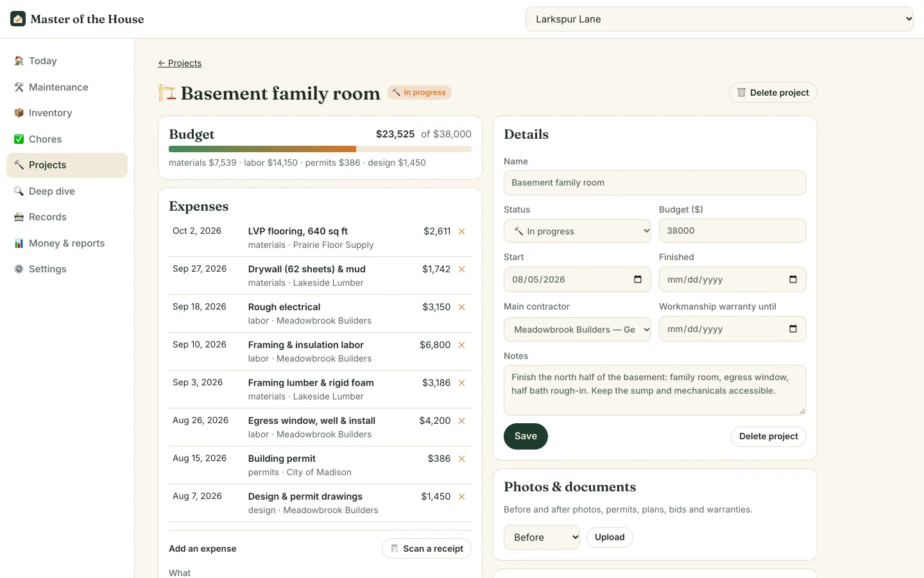Open the Larkspur Lane property dropdown
Viewport: 924px width, 578px height.
pos(719,19)
